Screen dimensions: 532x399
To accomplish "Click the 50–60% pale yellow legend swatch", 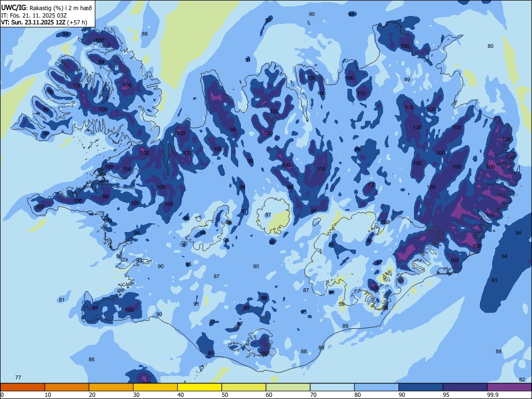I will click(x=244, y=387).
